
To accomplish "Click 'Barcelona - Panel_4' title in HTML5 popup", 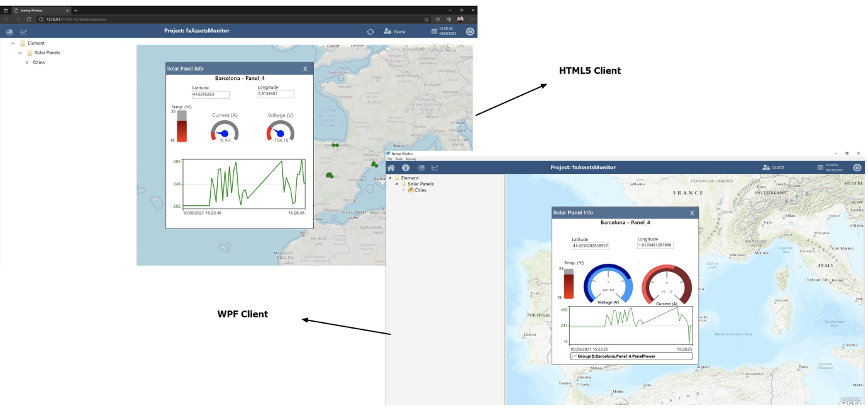I will [x=240, y=79].
